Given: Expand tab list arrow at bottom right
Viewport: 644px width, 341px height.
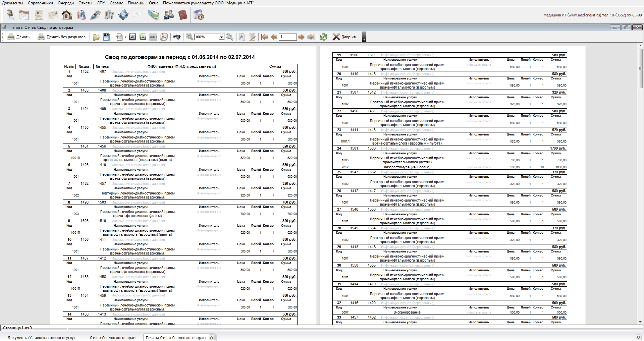Looking at the screenshot, I should (x=638, y=337).
